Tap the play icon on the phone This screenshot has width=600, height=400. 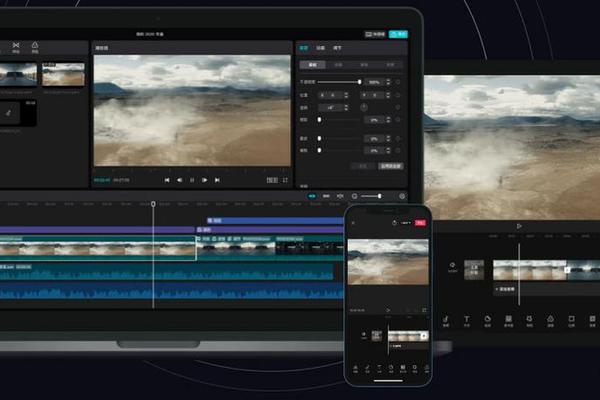pos(388,310)
